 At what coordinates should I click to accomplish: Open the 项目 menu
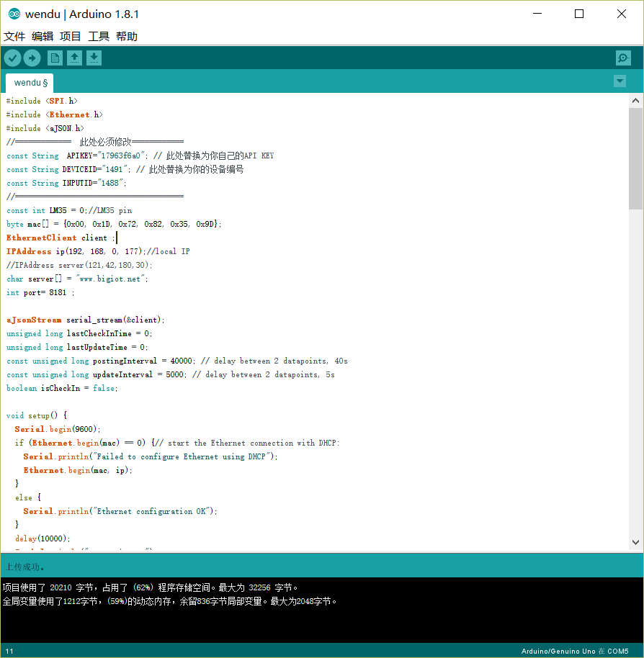(x=71, y=37)
